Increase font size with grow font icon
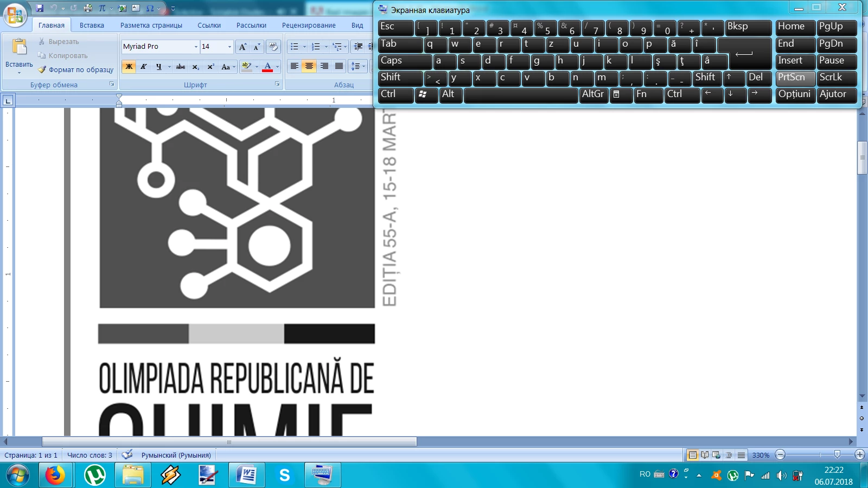The image size is (868, 488). [242, 47]
